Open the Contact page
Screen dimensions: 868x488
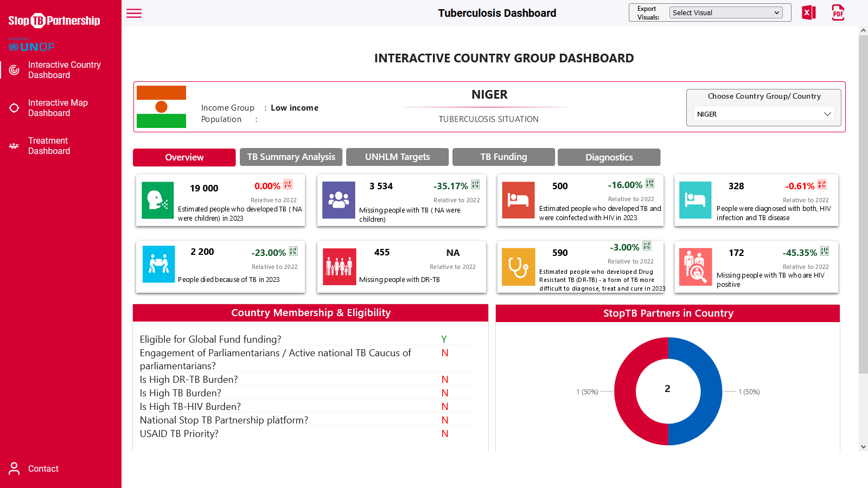(43, 468)
